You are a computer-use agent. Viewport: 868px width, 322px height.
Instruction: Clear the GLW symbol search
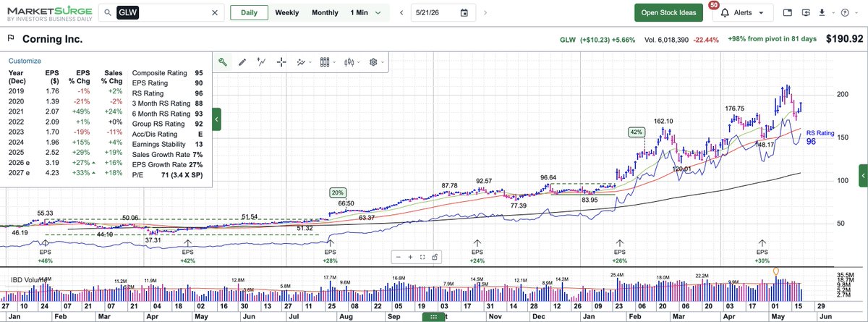[215, 13]
